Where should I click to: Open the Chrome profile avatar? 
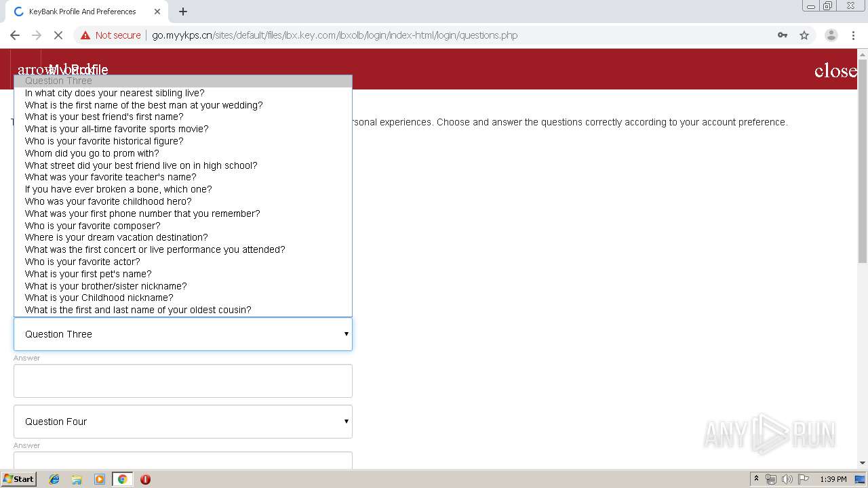831,35
